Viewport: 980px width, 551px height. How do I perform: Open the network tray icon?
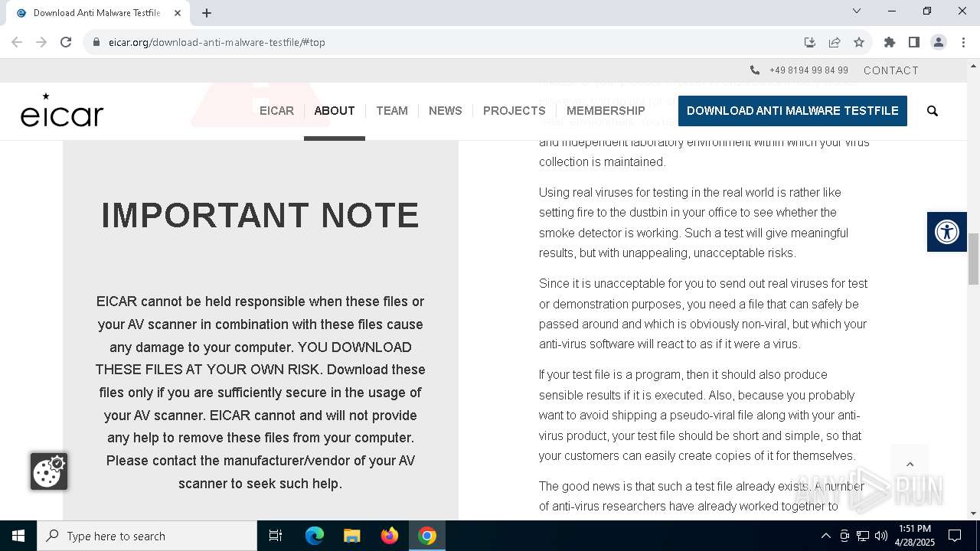point(863,536)
